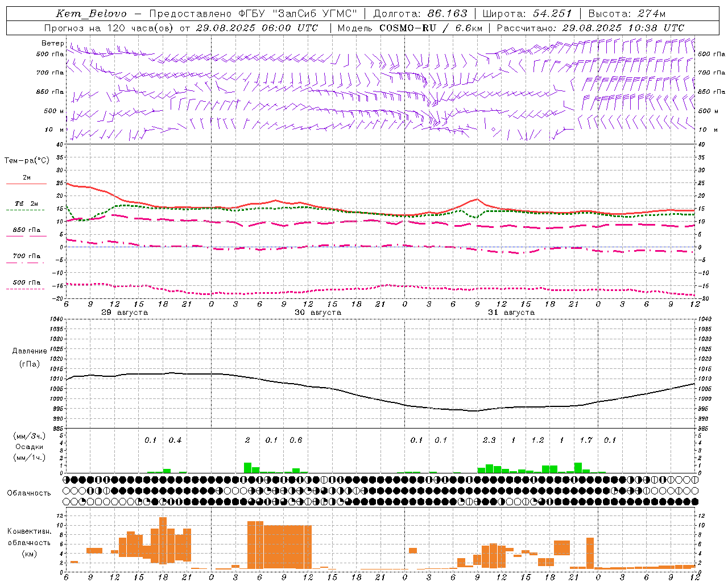This screenshot has width=728, height=582.
Task: Click the "Ветер" wind panel label
Action: (x=53, y=43)
